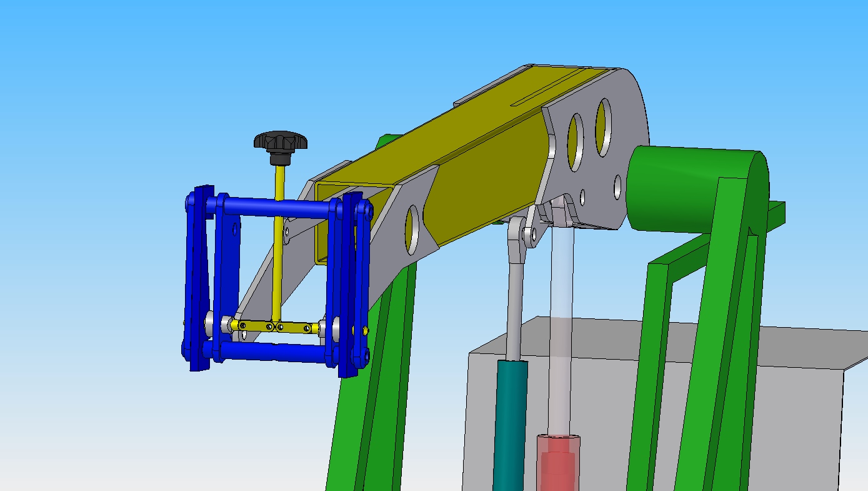Click the small yellow horizontal link bar
The width and height of the screenshot is (868, 491).
click(x=275, y=326)
